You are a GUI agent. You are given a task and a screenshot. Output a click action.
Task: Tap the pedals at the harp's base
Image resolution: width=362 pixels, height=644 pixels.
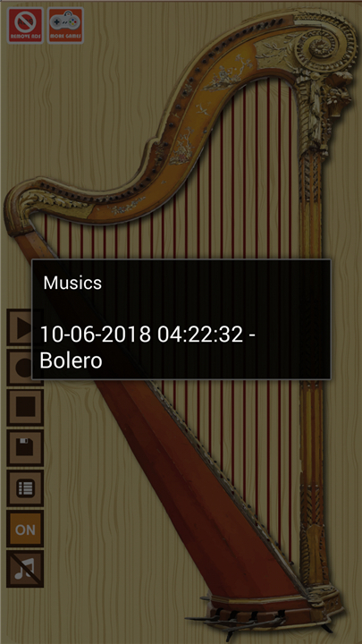tap(255, 616)
